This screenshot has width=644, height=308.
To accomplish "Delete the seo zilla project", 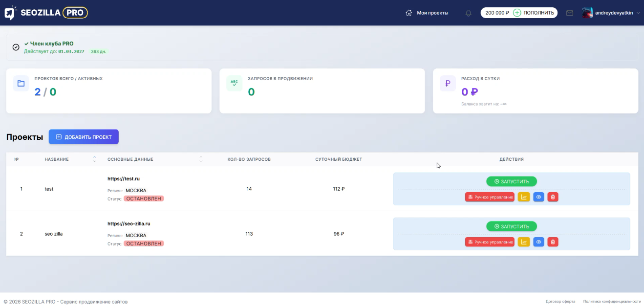I will 553,242.
